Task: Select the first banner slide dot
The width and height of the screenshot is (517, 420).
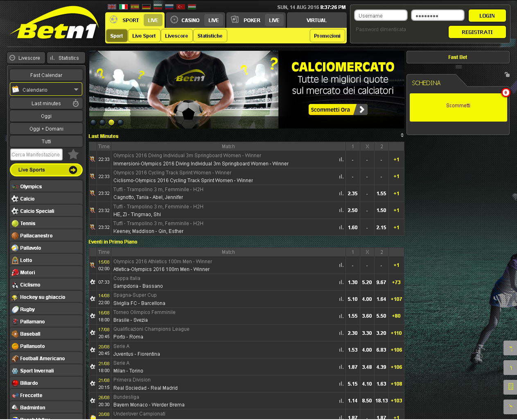Action: coord(93,122)
